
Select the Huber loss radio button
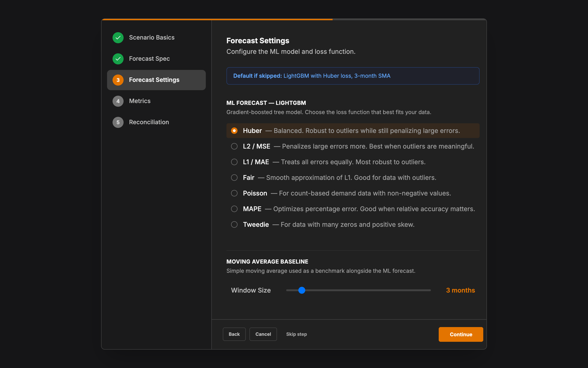pos(234,131)
